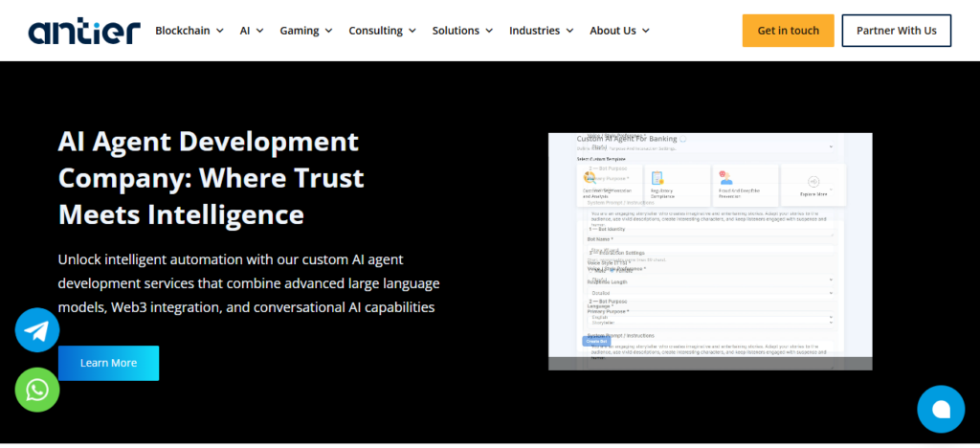The image size is (980, 448).
Task: Open the AI navigation menu
Action: [x=252, y=31]
